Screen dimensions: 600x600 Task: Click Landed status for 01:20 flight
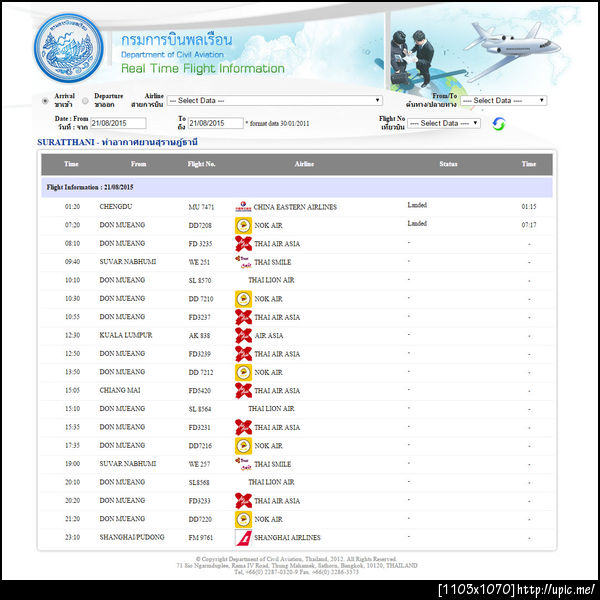click(417, 205)
